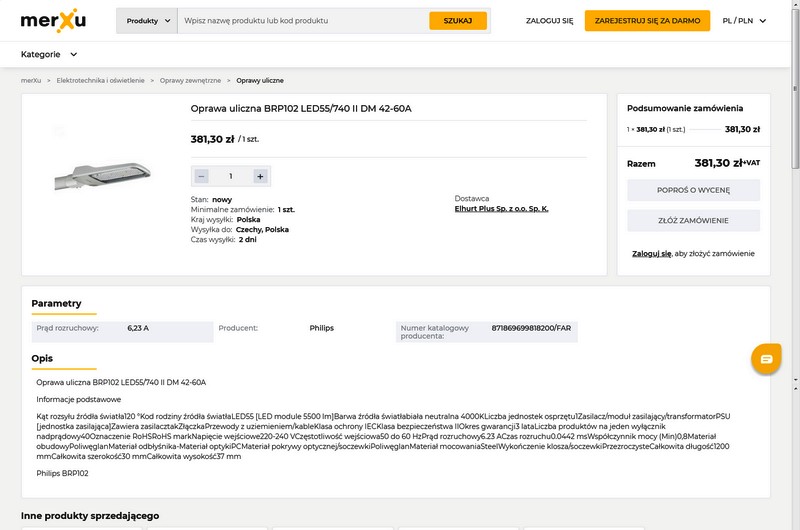
Task: Select catalog number 871869699818200/FAR
Action: pyautogui.click(x=531, y=328)
